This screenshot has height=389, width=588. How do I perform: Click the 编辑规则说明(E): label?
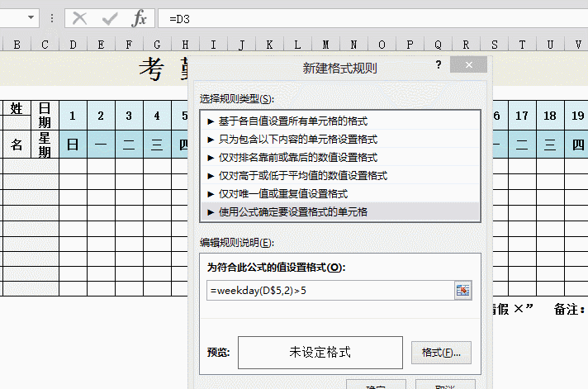point(237,243)
